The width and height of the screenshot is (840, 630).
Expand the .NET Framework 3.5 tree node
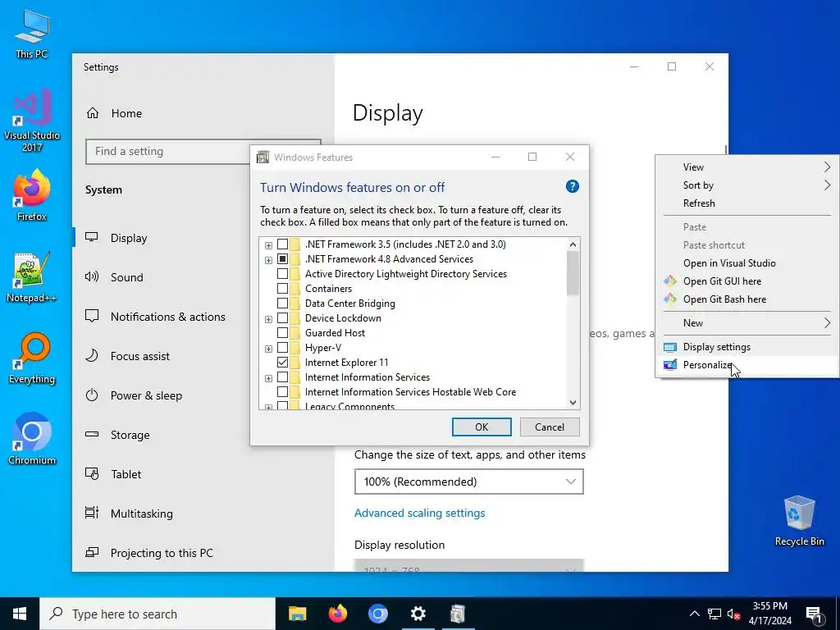pyautogui.click(x=268, y=245)
